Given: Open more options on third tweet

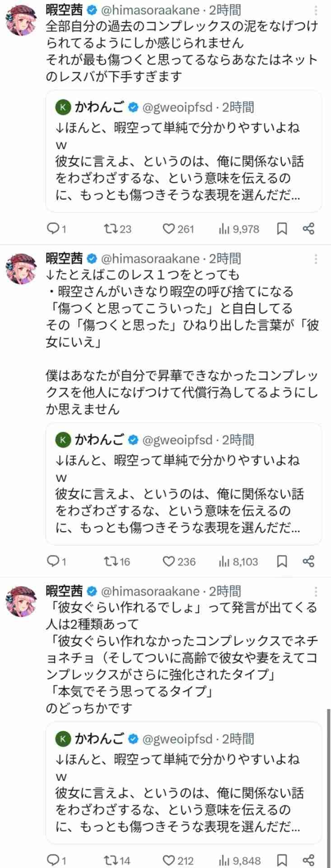Looking at the screenshot, I should tap(316, 591).
